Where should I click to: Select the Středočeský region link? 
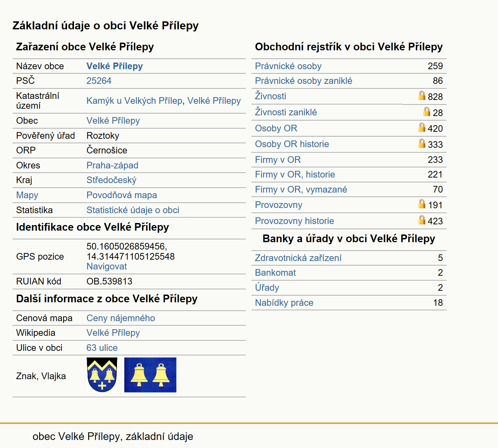(x=111, y=180)
